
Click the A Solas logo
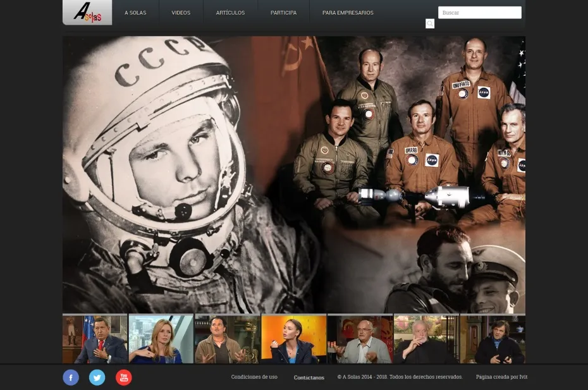(x=87, y=12)
